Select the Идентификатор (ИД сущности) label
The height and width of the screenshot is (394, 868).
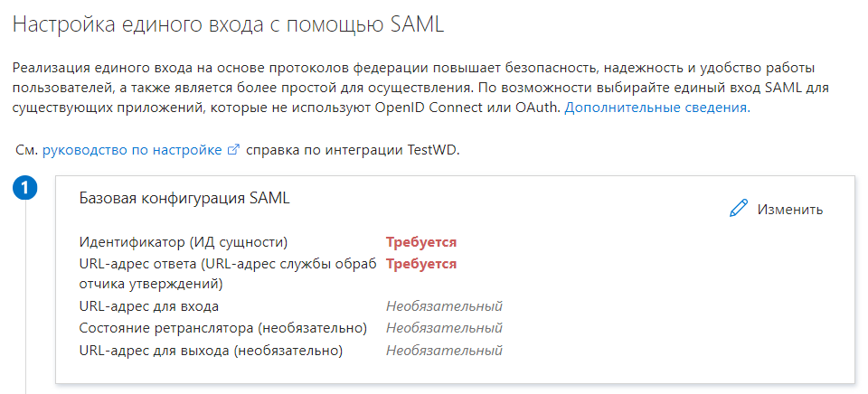tap(184, 242)
